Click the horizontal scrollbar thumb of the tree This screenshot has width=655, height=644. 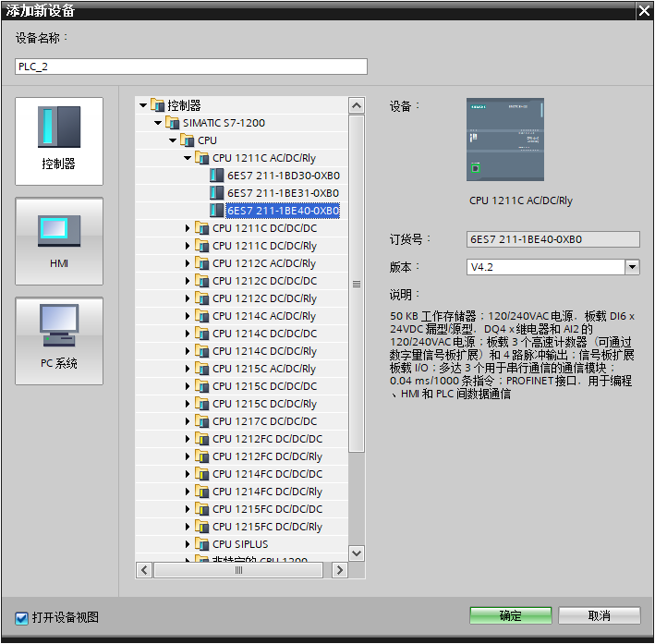(238, 570)
